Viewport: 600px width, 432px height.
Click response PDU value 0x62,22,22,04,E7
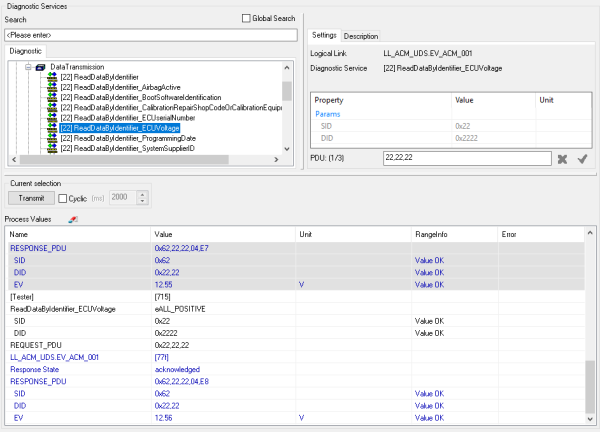coord(181,248)
